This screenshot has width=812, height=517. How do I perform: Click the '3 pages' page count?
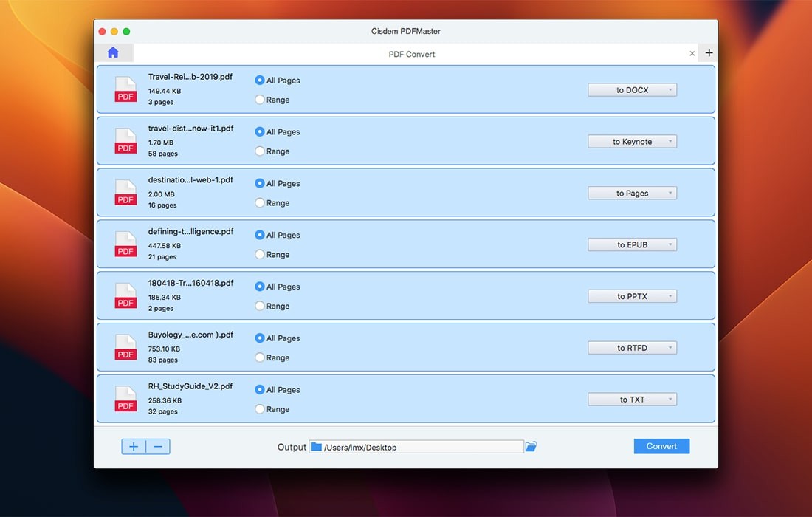point(160,102)
